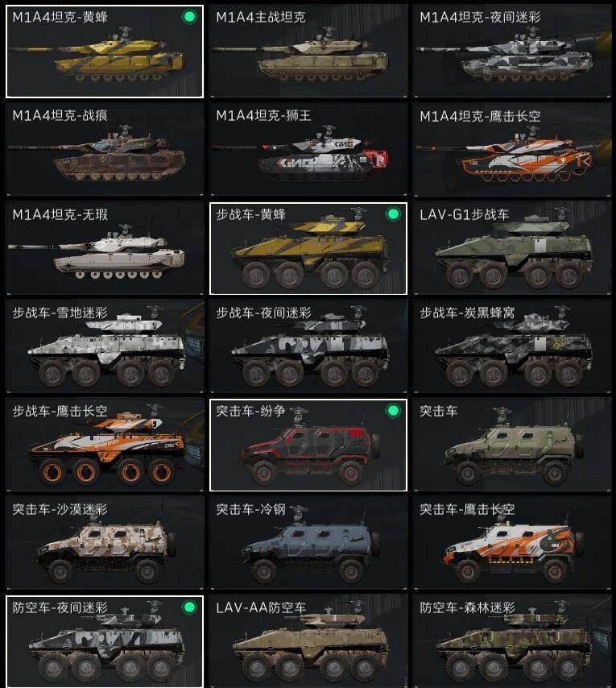Select the white M1A4坦克-无瑕 skin

pyautogui.click(x=105, y=248)
